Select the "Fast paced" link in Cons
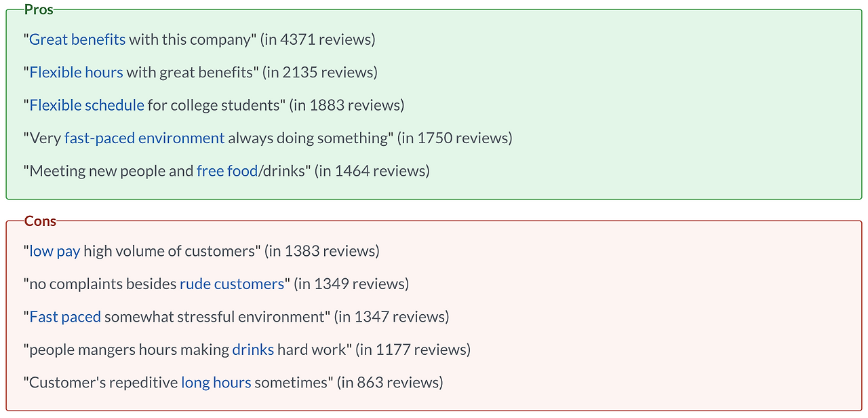Screen dimensions: 868x418 tap(65, 317)
